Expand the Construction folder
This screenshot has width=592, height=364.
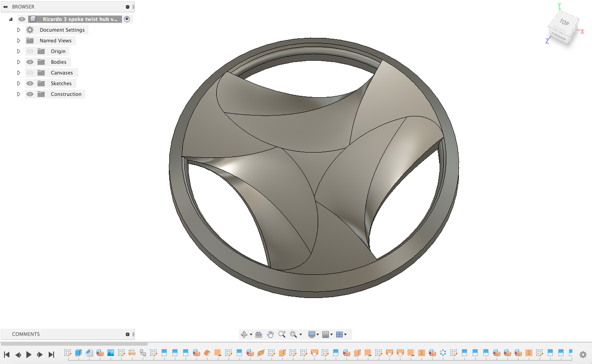18,94
